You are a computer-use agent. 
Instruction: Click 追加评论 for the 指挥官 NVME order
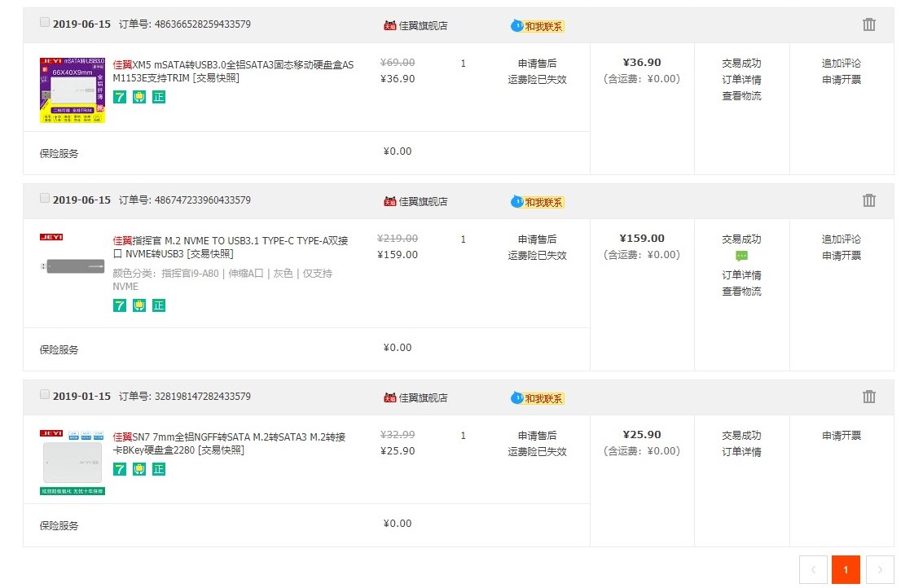(842, 239)
